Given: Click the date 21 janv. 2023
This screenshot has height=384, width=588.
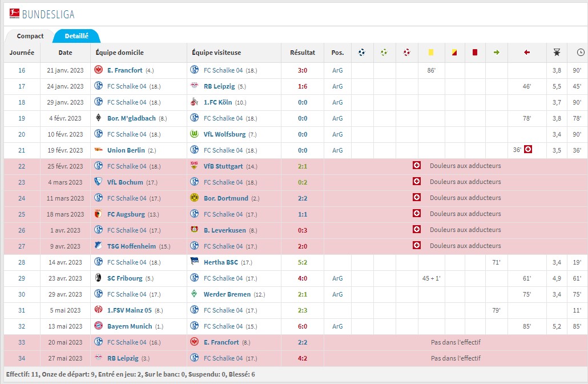Looking at the screenshot, I should (65, 70).
